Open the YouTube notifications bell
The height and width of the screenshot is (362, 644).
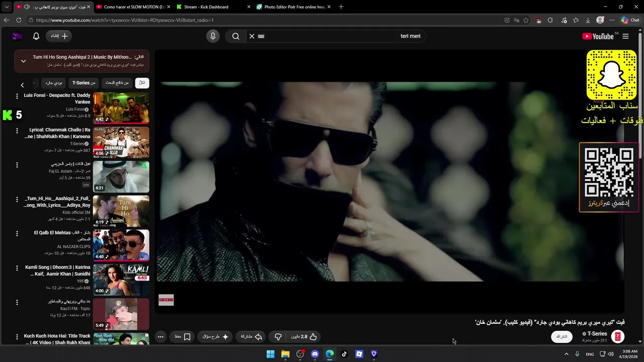[x=36, y=36]
